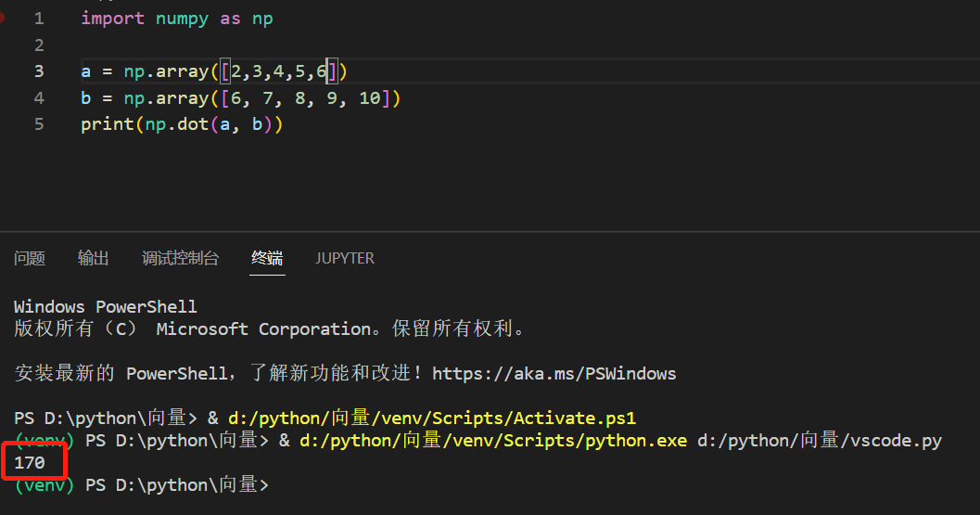The height and width of the screenshot is (515, 980).
Task: Click line number 3 in the gutter
Action: [39, 71]
